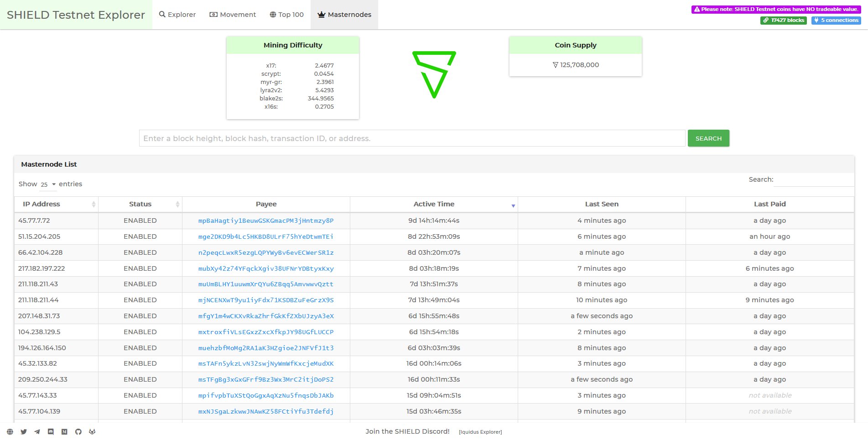Open the entries-per-page dropdown showing 25
Image resolution: width=868 pixels, height=441 pixels.
48,184
